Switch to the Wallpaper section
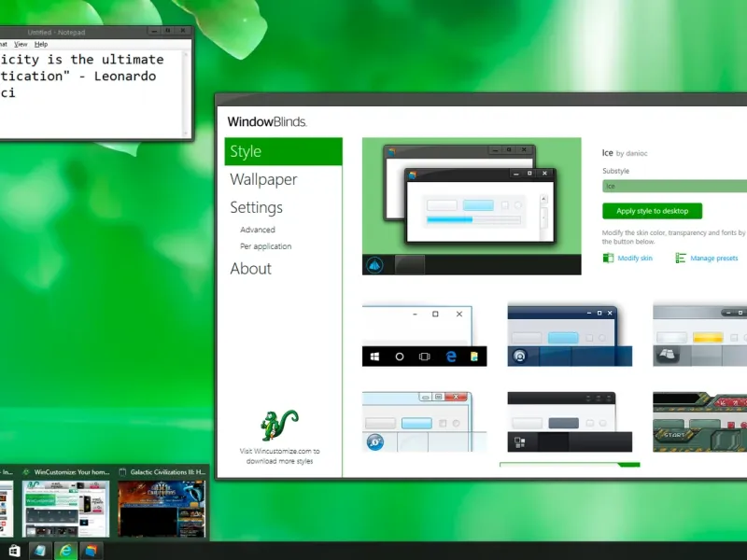 click(263, 179)
